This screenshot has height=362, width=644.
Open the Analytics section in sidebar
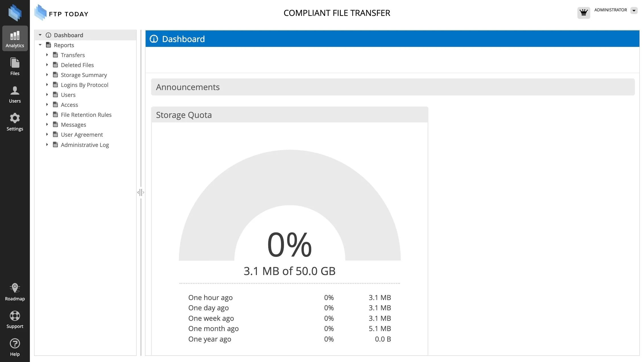15,38
